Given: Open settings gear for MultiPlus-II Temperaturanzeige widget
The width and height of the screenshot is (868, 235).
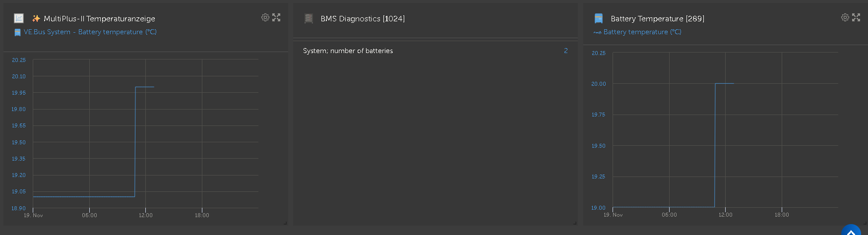Looking at the screenshot, I should pyautogui.click(x=265, y=17).
